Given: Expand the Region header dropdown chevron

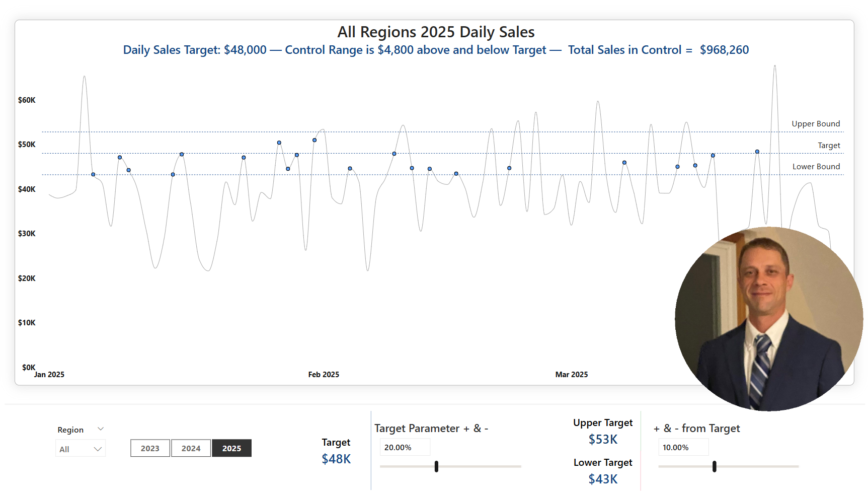Looking at the screenshot, I should [100, 429].
